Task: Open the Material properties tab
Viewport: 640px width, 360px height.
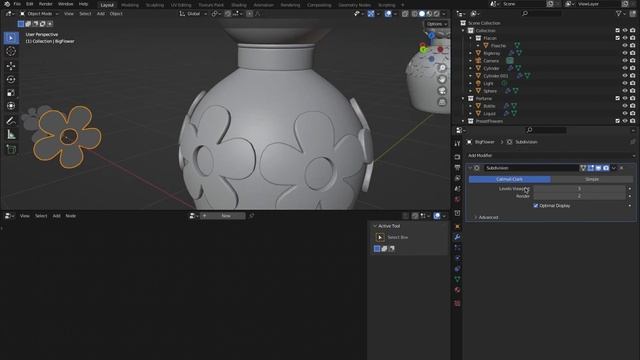Action: (x=457, y=290)
